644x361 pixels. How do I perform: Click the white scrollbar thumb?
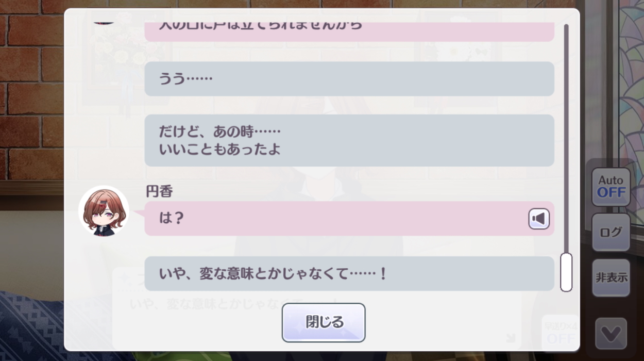[x=566, y=272]
